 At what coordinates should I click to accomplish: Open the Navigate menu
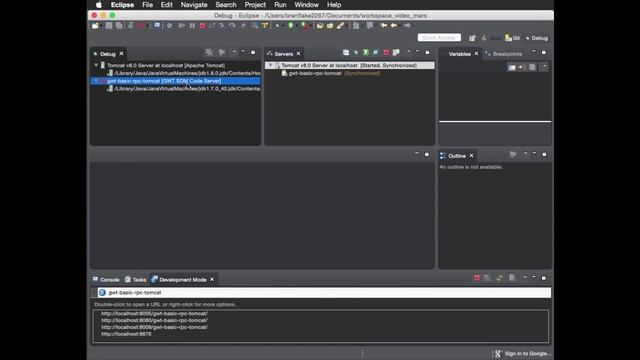pyautogui.click(x=194, y=5)
